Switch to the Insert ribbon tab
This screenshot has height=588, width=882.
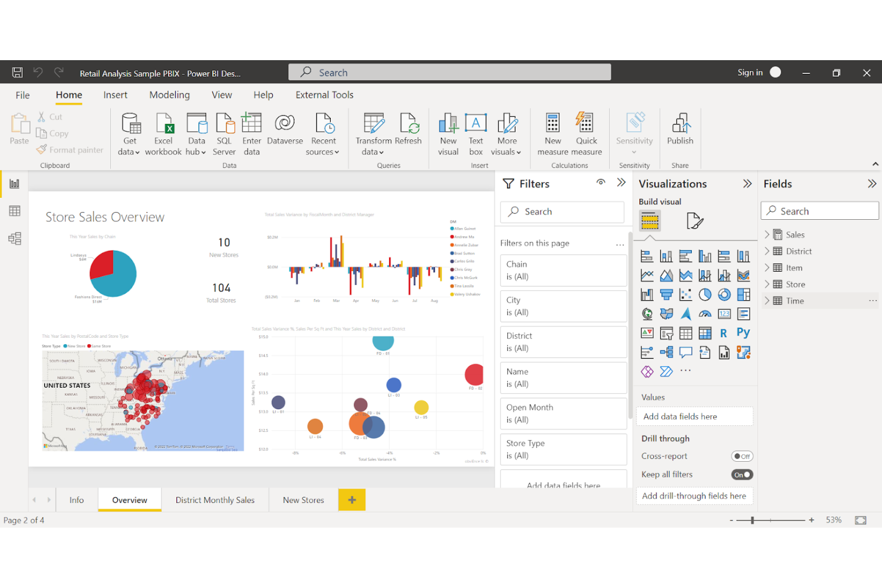pos(115,95)
